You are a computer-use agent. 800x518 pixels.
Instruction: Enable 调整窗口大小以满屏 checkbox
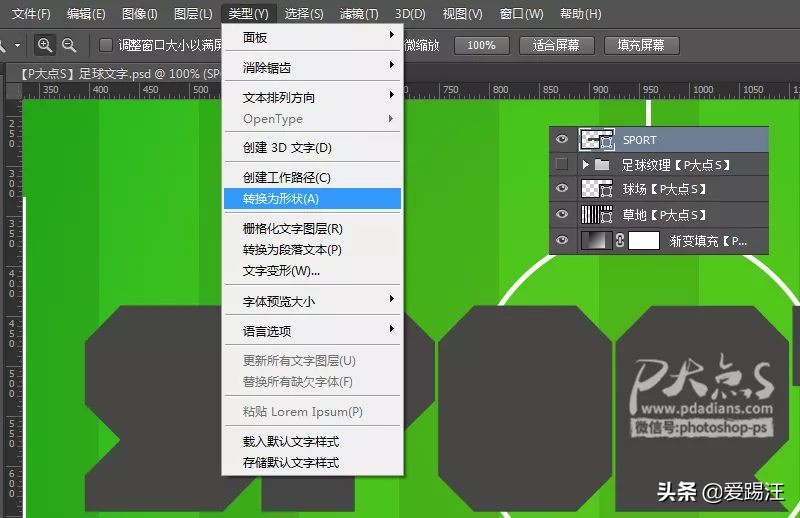click(x=106, y=45)
